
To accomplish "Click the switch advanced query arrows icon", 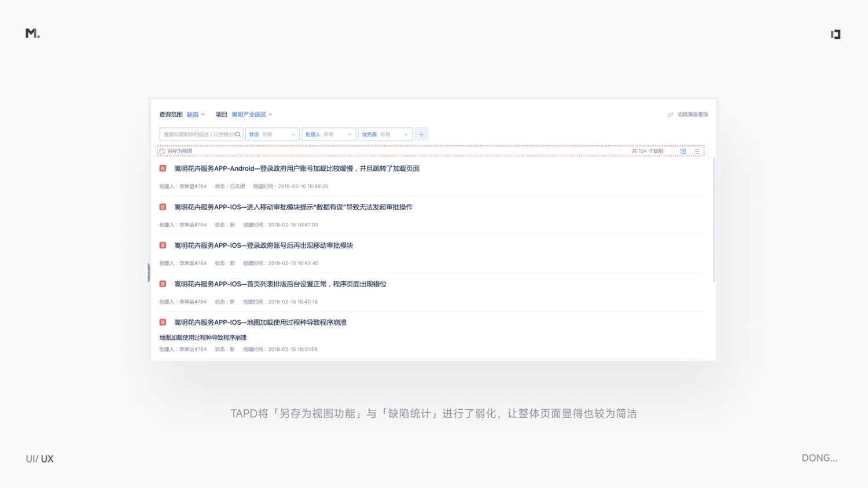I will 670,115.
